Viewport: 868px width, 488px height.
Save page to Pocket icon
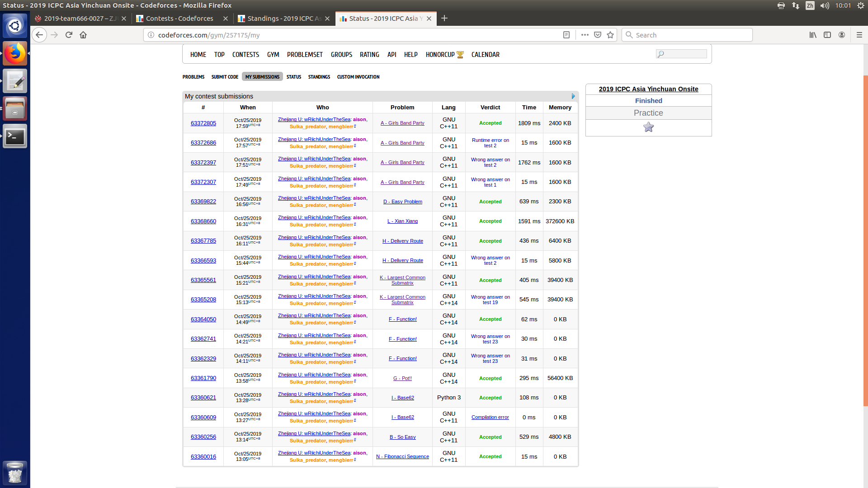click(x=598, y=35)
